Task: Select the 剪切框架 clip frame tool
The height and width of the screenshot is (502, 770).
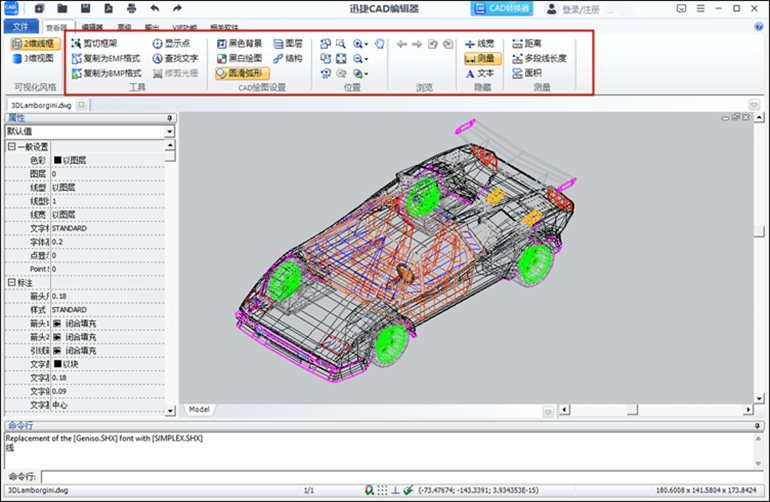Action: (x=95, y=43)
